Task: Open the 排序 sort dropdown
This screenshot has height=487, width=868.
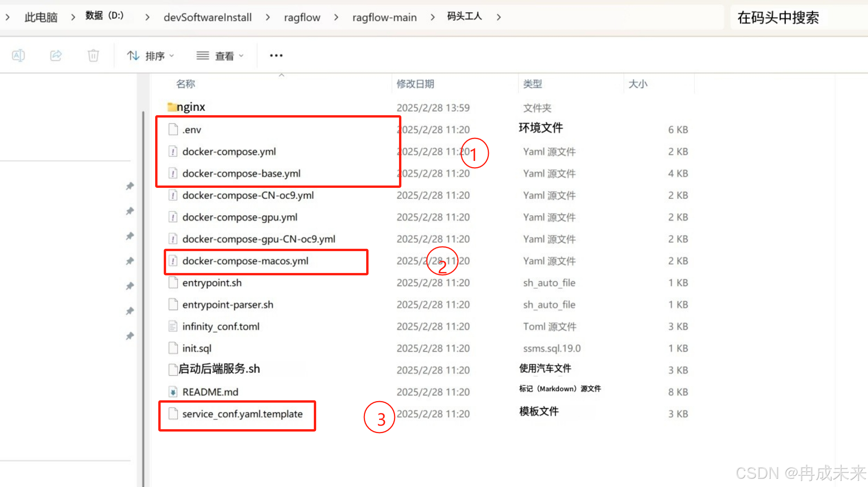Action: 150,56
